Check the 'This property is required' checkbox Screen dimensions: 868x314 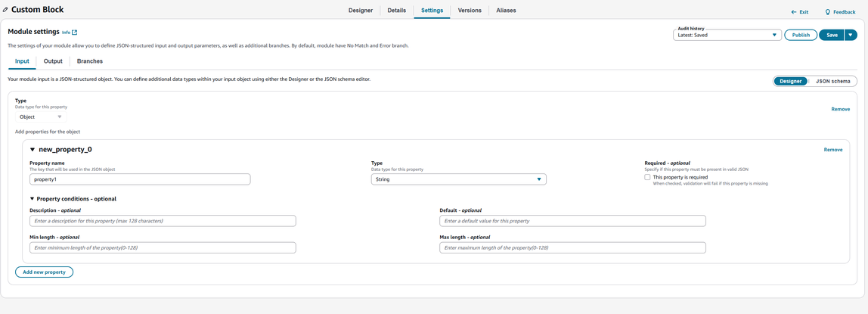pos(647,177)
